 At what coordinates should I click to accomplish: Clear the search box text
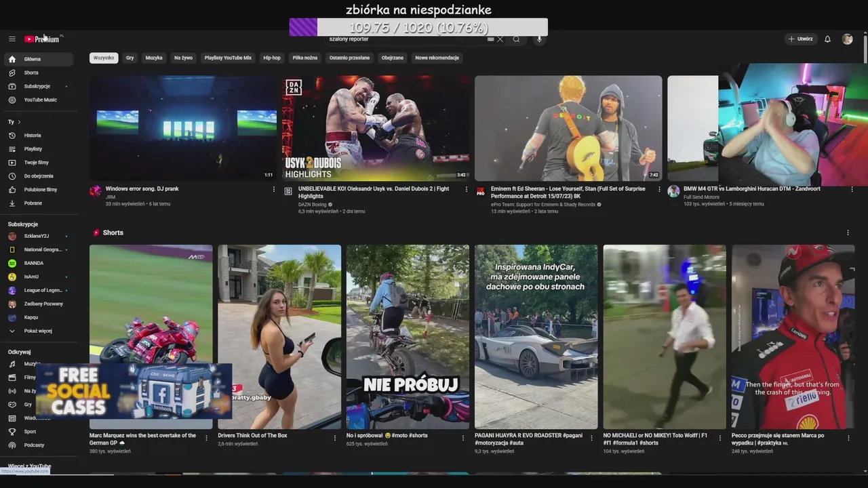point(500,39)
